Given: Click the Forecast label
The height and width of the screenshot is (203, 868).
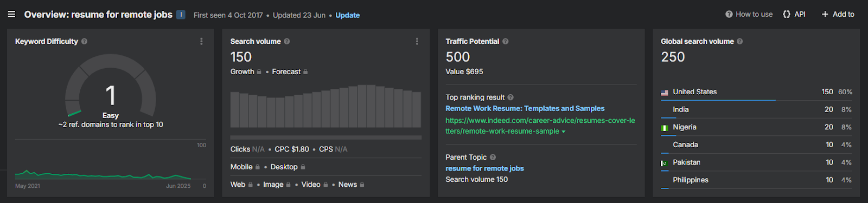Looking at the screenshot, I should [286, 71].
